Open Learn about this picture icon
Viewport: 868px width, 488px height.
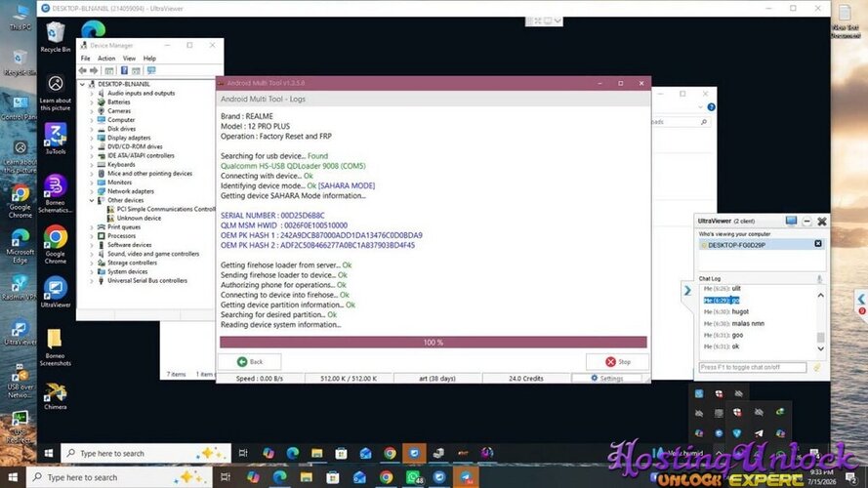click(x=56, y=93)
